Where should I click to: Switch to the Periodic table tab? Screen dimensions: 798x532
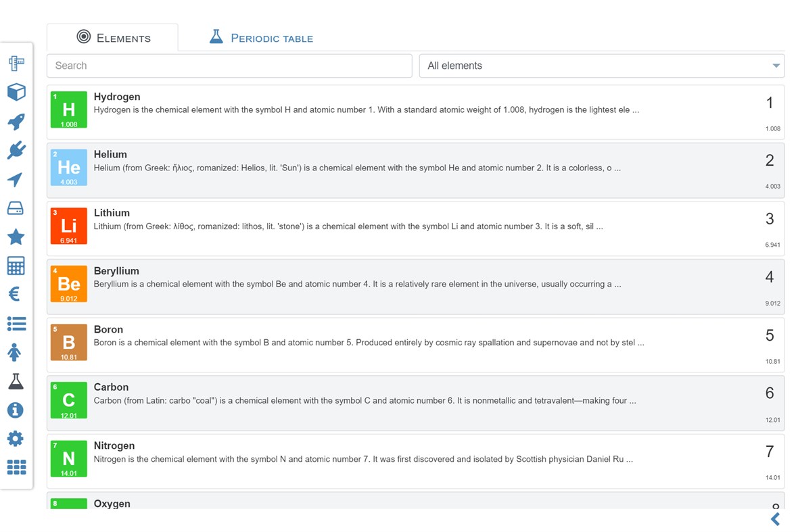(261, 38)
